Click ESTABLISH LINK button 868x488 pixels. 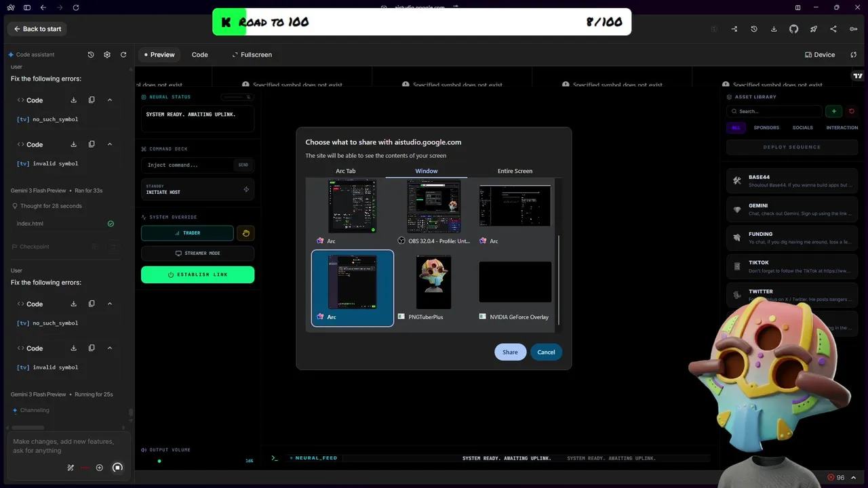pos(197,274)
